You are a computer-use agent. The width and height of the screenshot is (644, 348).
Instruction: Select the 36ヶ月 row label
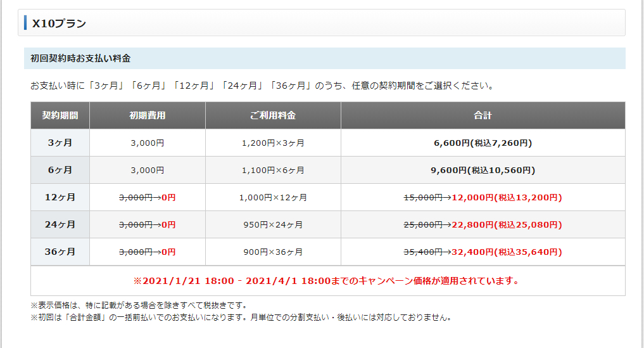click(x=60, y=251)
